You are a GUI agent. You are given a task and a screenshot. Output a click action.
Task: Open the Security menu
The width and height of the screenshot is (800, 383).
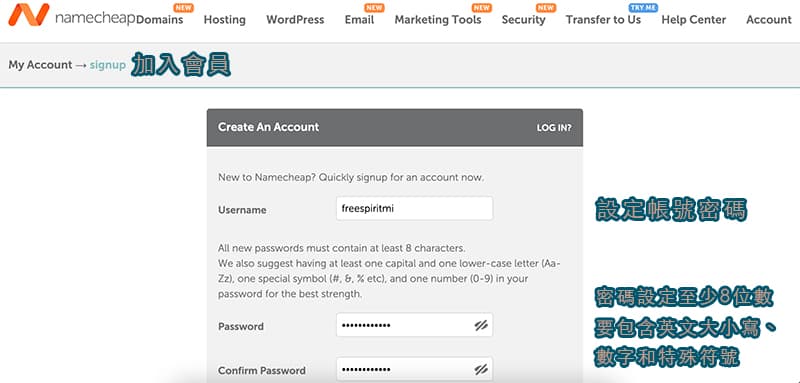tap(523, 20)
